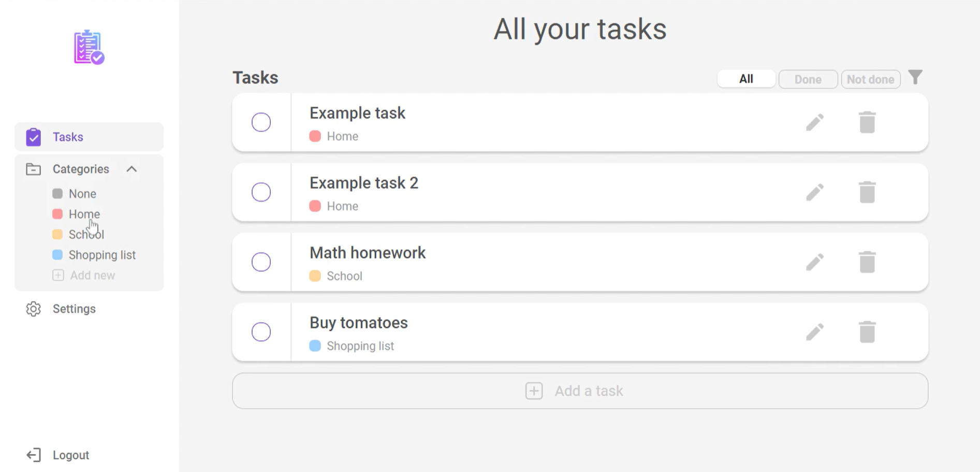This screenshot has width=980, height=472.
Task: Click the Logout icon at the sidebar bottom
Action: [x=34, y=455]
